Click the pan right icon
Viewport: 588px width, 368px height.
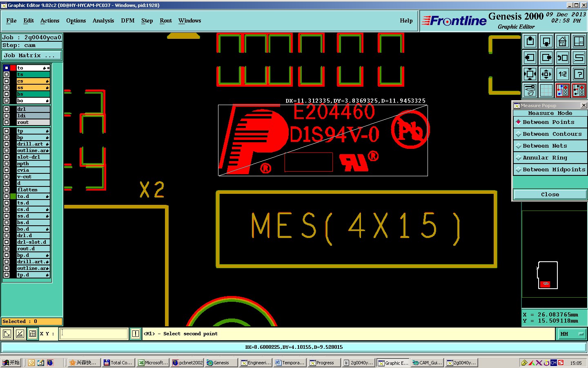546,58
